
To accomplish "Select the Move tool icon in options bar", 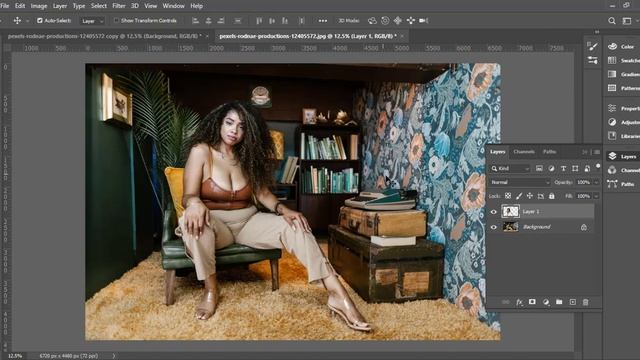I will [x=17, y=20].
